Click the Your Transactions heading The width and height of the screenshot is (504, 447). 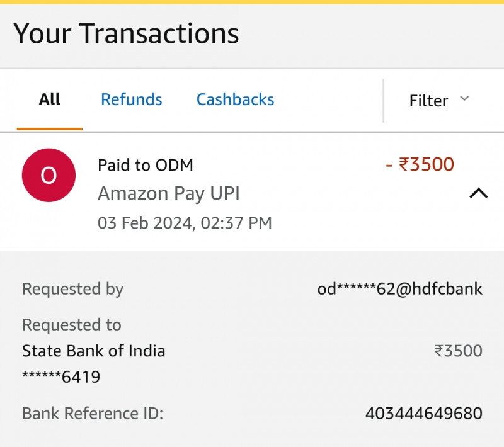click(126, 33)
